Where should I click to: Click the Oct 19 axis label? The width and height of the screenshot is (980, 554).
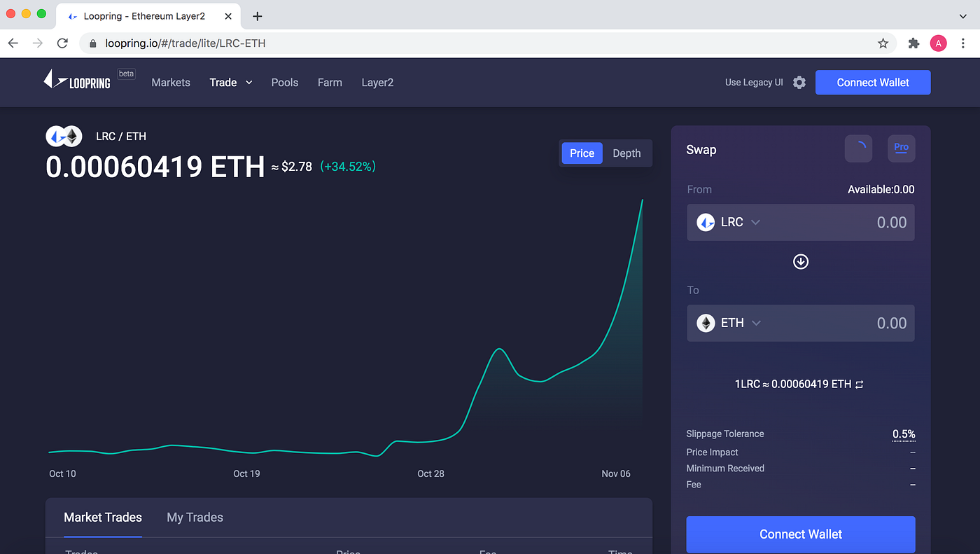coord(246,474)
